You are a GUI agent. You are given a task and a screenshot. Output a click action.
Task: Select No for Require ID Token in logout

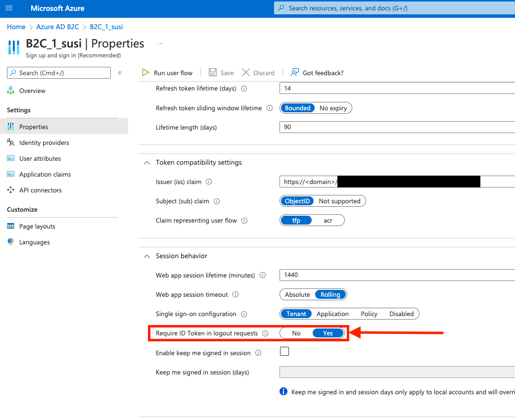point(296,333)
